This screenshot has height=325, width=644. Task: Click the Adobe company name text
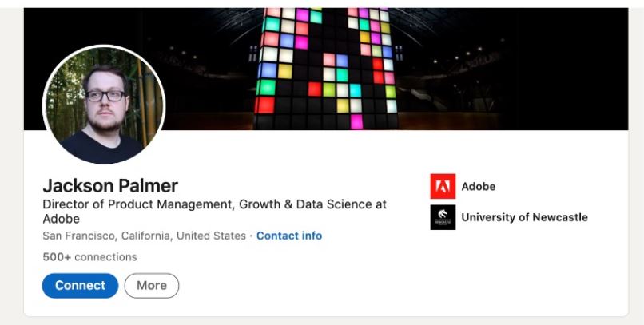479,186
